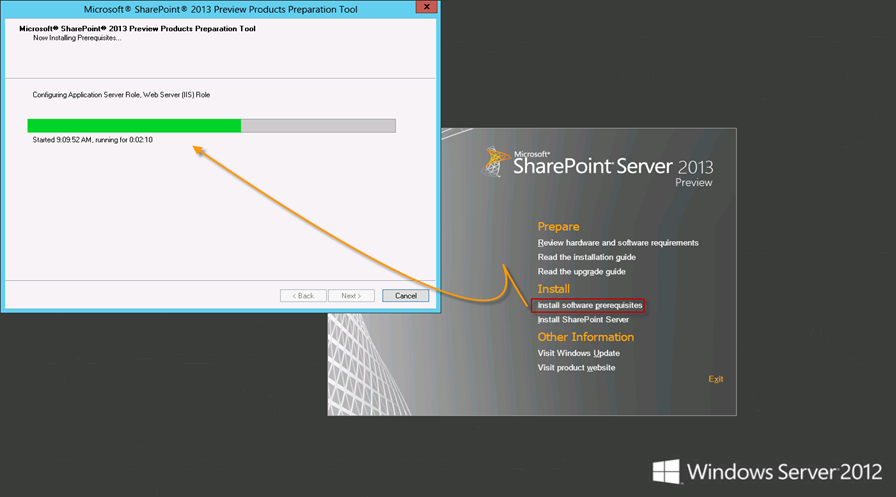Click the 'Preview' label under SharePoint title

pos(694,183)
